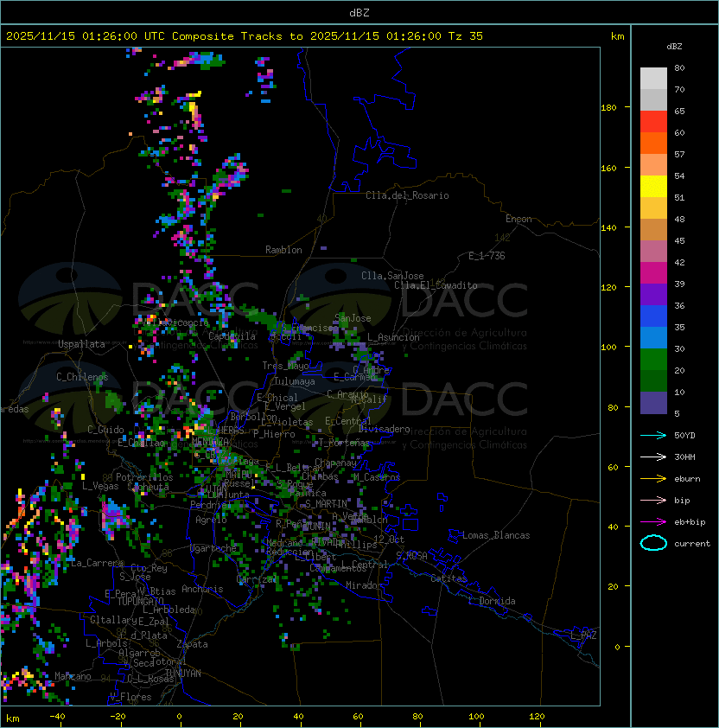Click the 'Clla.SanJose' map label
Screen dimensions: 719x728
(392, 276)
